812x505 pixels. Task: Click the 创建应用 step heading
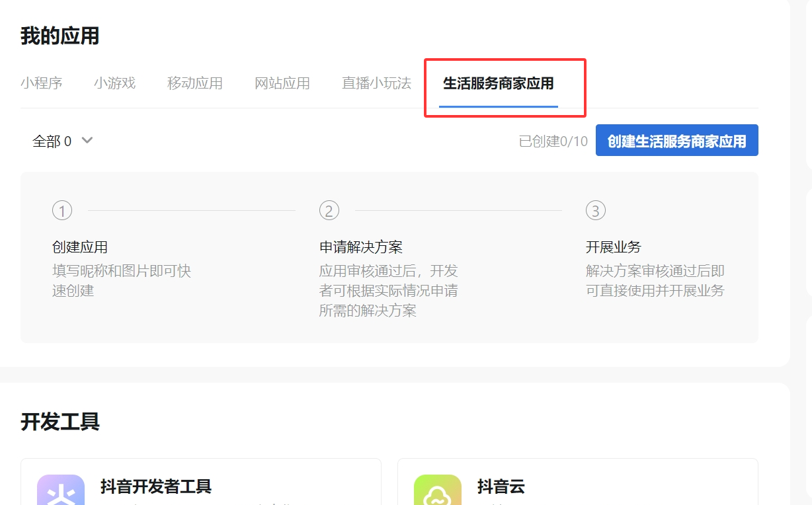coord(80,247)
